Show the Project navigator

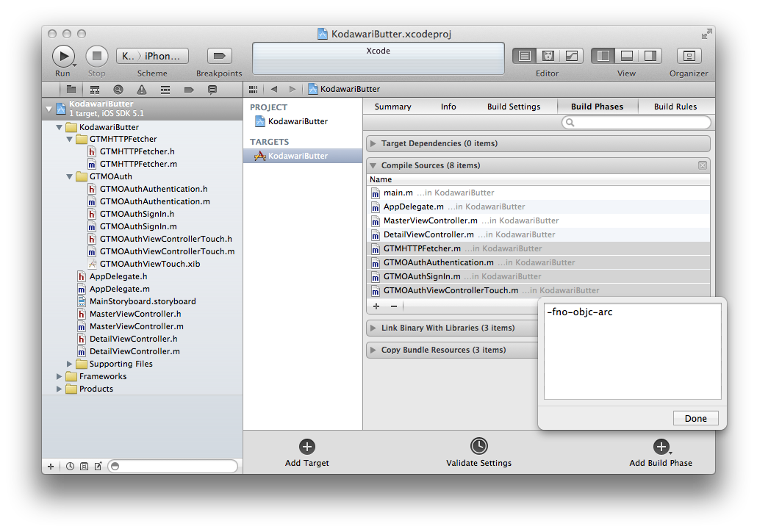tap(71, 90)
